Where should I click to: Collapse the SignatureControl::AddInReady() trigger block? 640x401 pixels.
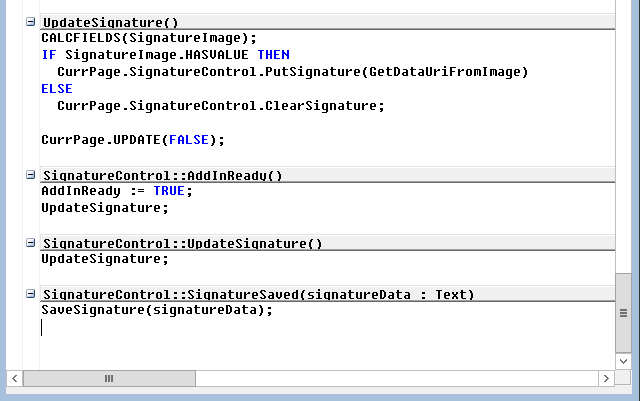(31, 175)
